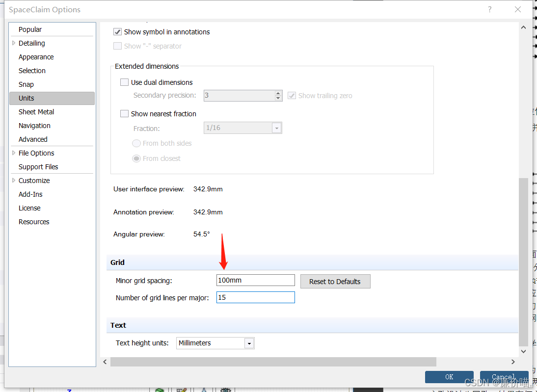
Task: Select From both sides radio button
Action: pos(136,143)
